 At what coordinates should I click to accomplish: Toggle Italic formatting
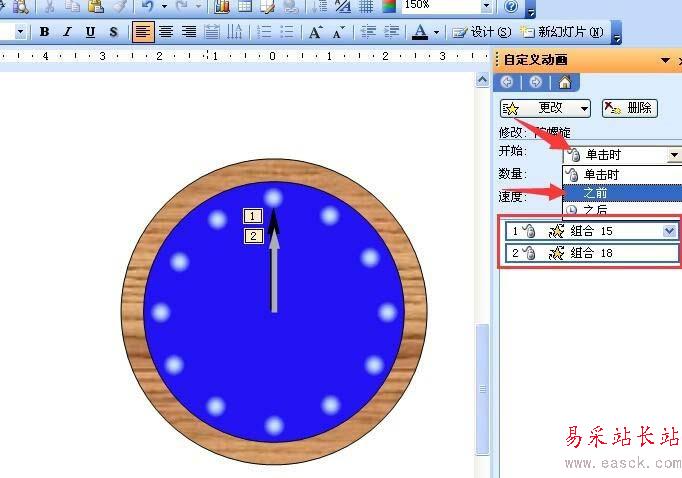click(67, 32)
